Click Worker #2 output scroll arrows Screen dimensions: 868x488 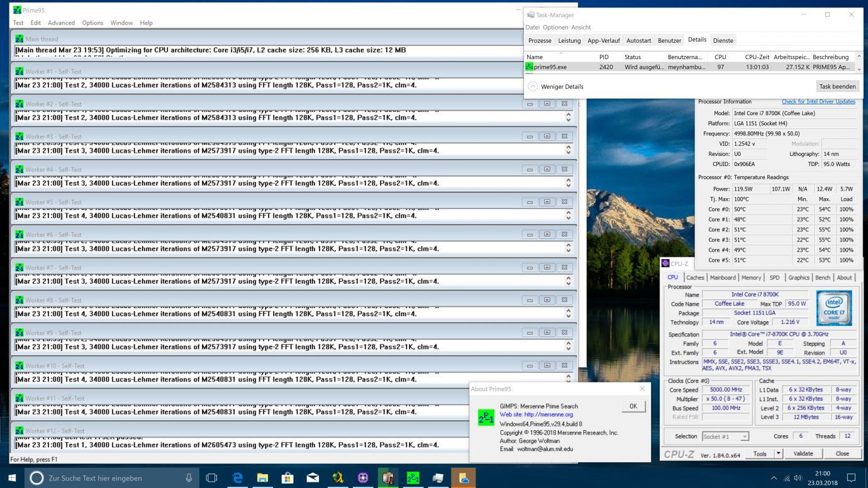(x=569, y=117)
